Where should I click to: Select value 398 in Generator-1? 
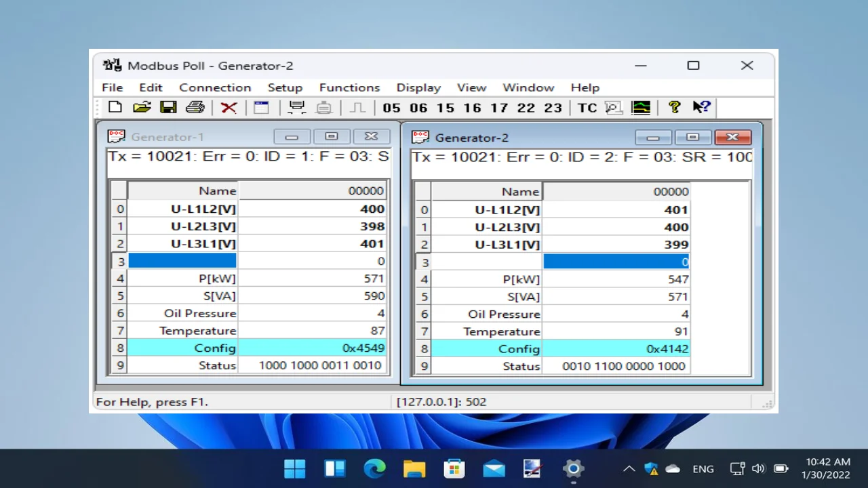click(312, 226)
